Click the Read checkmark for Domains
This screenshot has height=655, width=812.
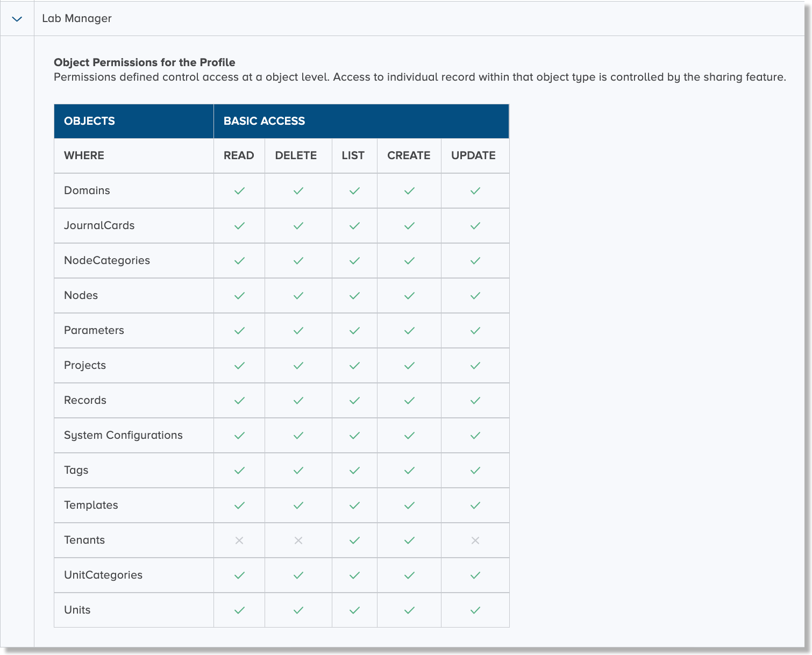point(239,190)
